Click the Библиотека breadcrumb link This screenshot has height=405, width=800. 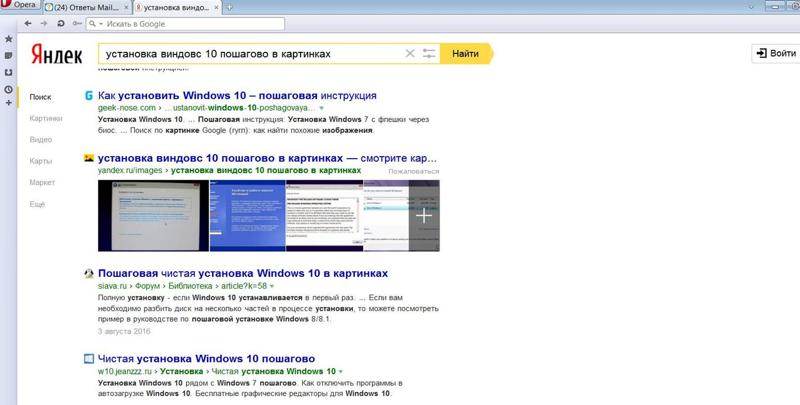[x=190, y=286]
